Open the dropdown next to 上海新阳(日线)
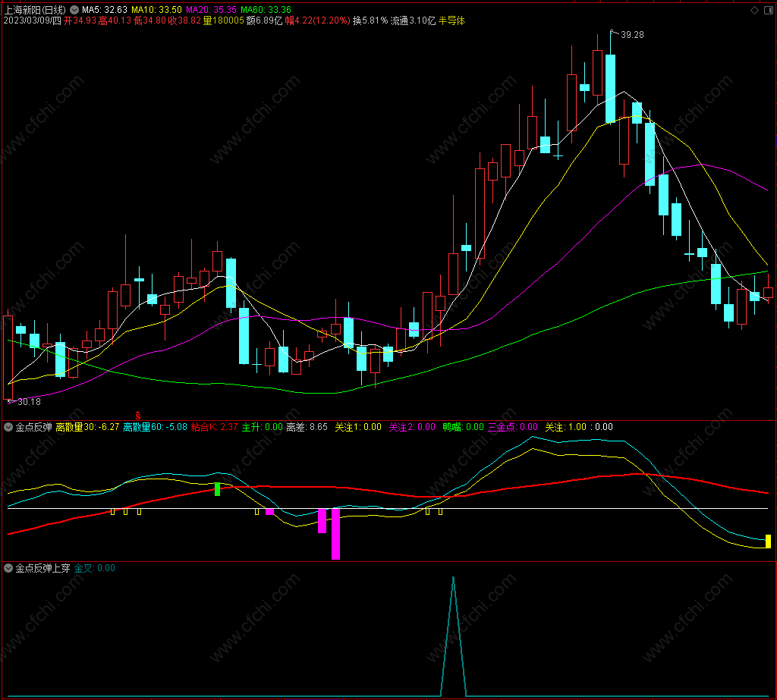The width and height of the screenshot is (777, 700). click(x=74, y=10)
